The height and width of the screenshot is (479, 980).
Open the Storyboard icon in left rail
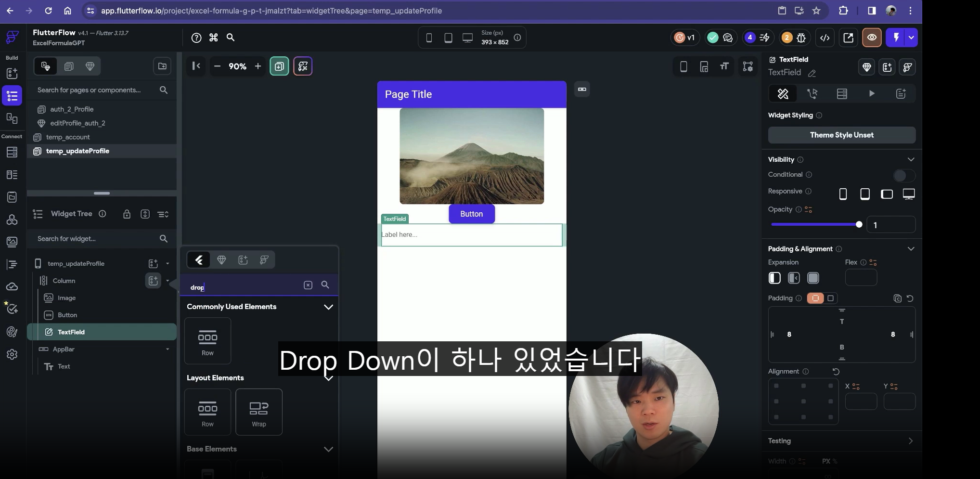click(12, 118)
